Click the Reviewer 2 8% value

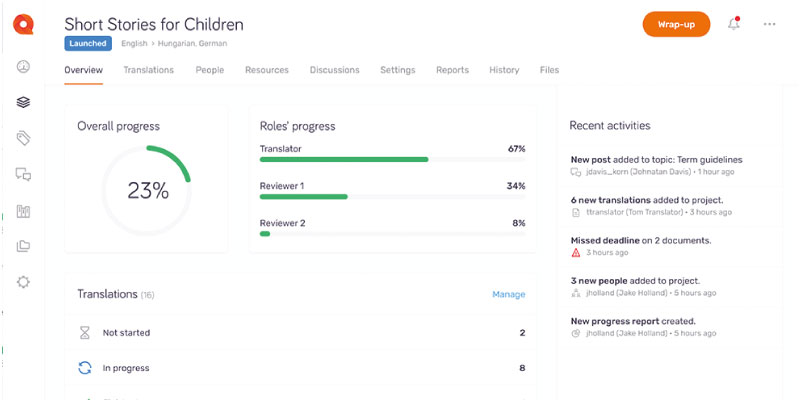[519, 223]
